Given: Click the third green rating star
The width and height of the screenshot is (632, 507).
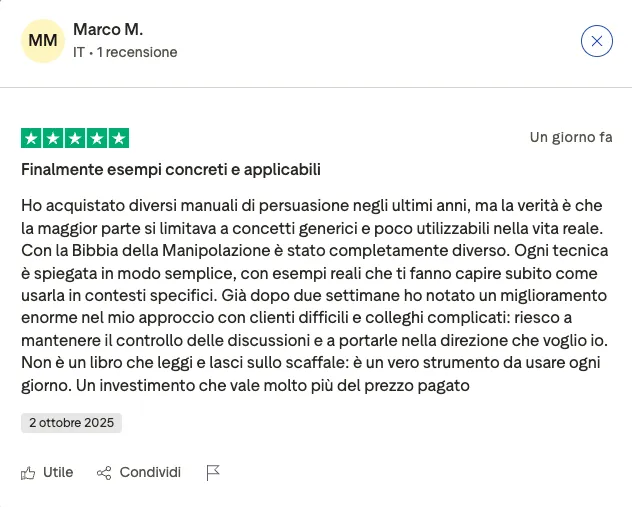Looking at the screenshot, I should tap(75, 138).
